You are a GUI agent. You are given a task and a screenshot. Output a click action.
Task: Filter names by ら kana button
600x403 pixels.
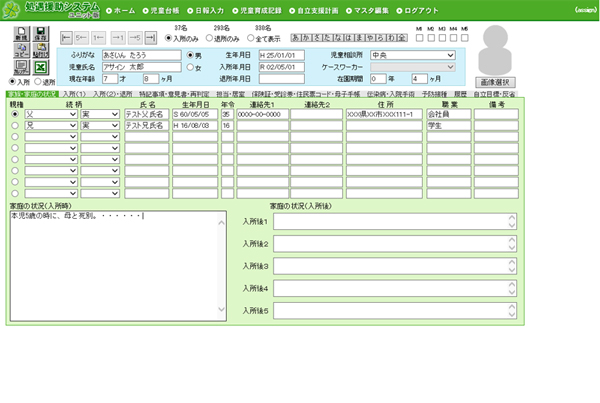click(x=381, y=38)
